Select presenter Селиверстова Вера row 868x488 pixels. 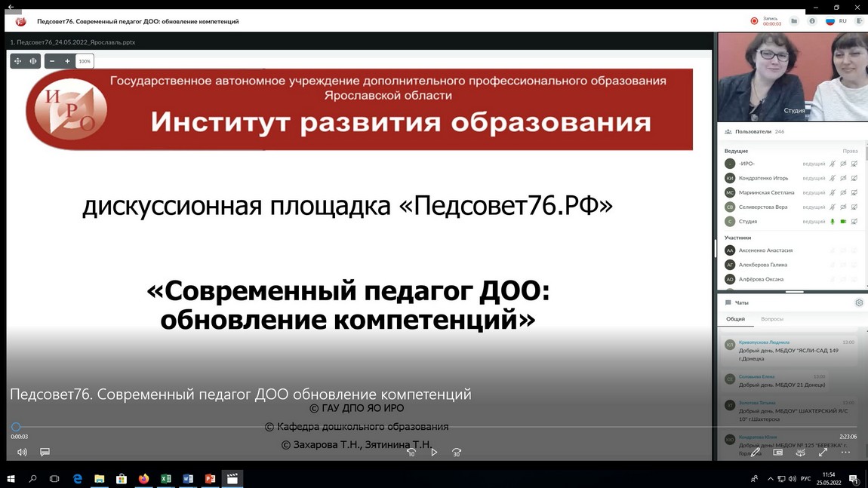click(x=793, y=207)
